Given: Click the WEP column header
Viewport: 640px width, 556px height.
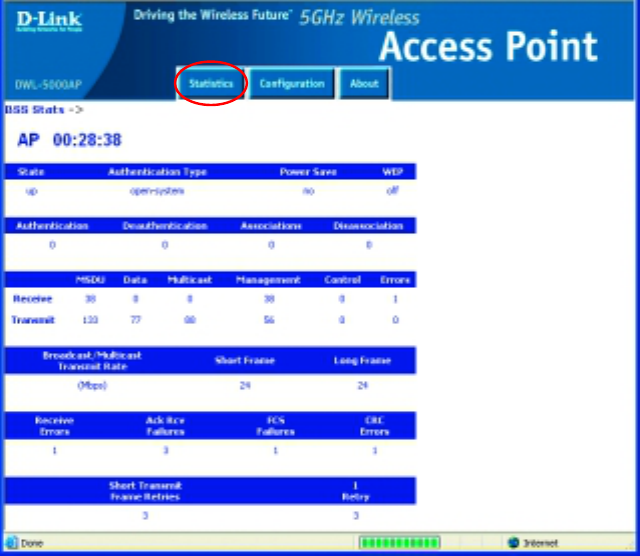Looking at the screenshot, I should point(393,172).
